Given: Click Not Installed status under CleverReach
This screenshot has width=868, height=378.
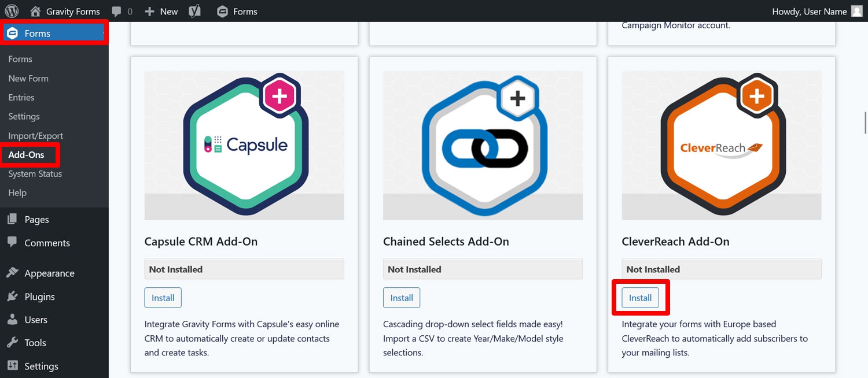Looking at the screenshot, I should click(722, 269).
